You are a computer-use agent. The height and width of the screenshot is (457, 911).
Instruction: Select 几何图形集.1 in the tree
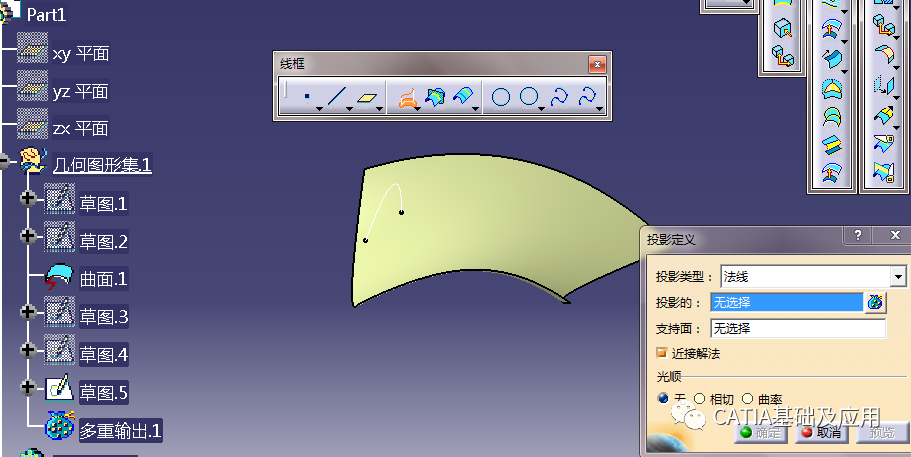[102, 165]
